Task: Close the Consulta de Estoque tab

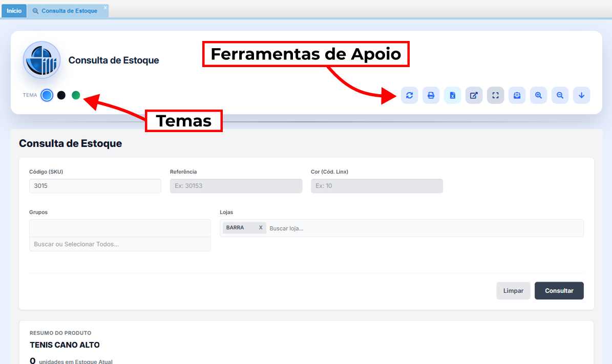Action: point(105,8)
